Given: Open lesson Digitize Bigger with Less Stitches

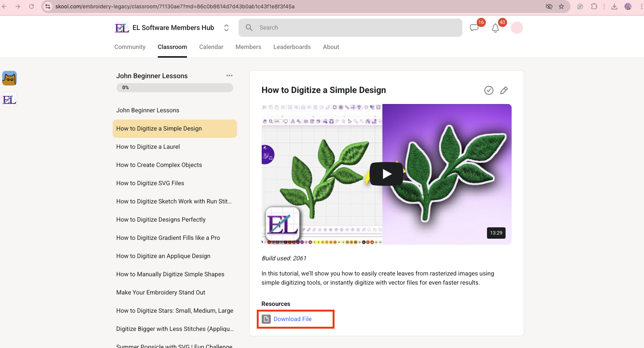Looking at the screenshot, I should (175, 329).
